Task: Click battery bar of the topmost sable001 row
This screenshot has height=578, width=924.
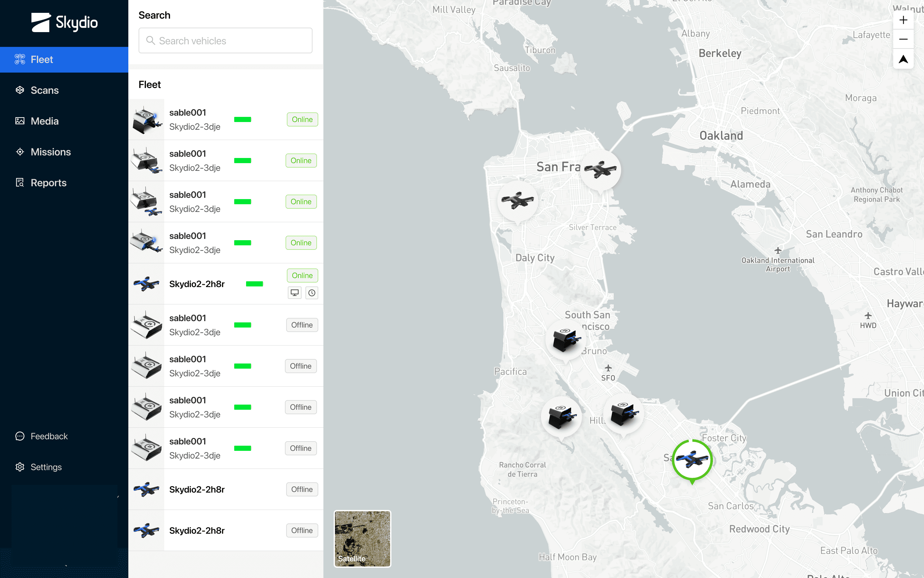Action: (243, 119)
